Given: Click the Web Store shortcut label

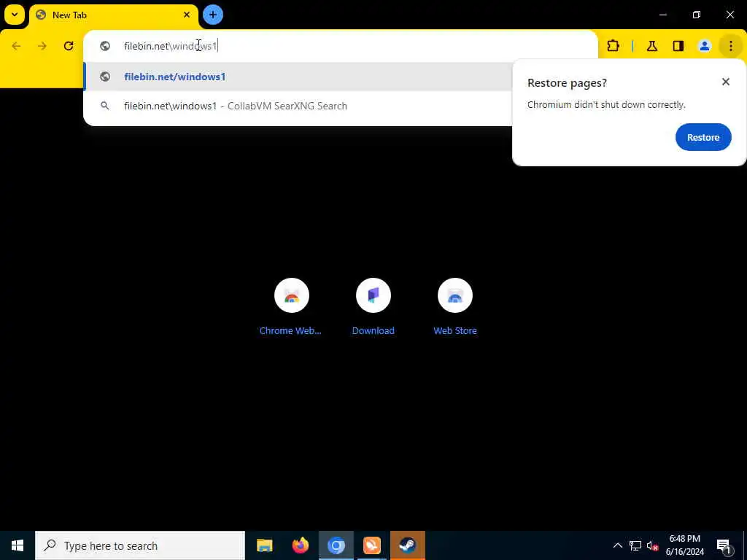Looking at the screenshot, I should pyautogui.click(x=455, y=330).
